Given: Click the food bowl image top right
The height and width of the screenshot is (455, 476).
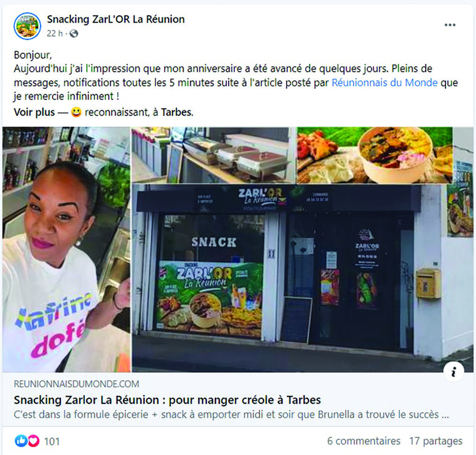Looking at the screenshot, I should tap(375, 155).
